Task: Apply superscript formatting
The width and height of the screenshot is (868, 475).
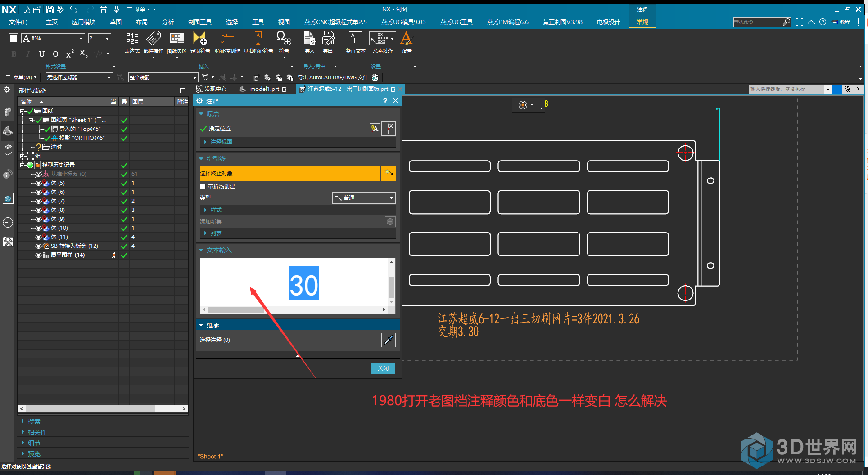Action: [x=69, y=54]
